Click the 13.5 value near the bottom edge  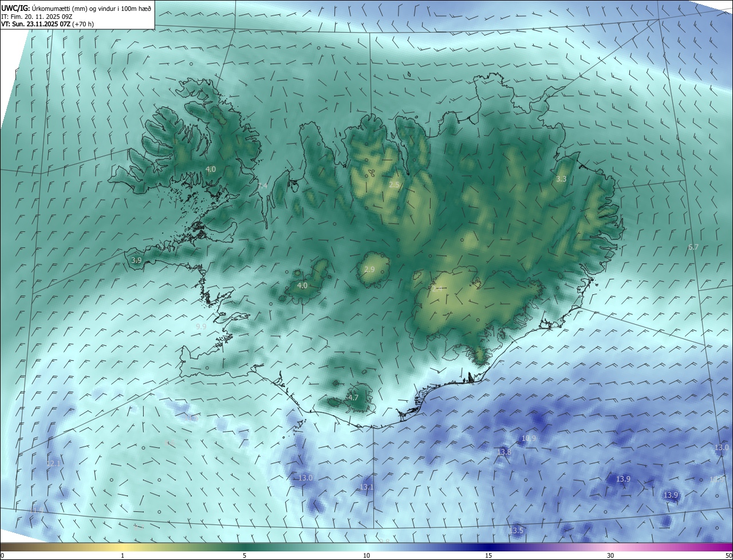click(516, 531)
